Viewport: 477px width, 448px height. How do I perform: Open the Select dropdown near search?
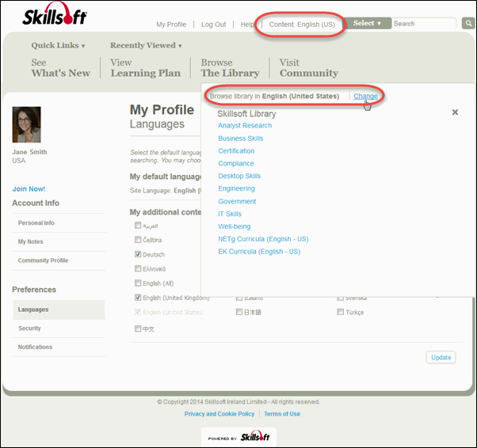(367, 24)
